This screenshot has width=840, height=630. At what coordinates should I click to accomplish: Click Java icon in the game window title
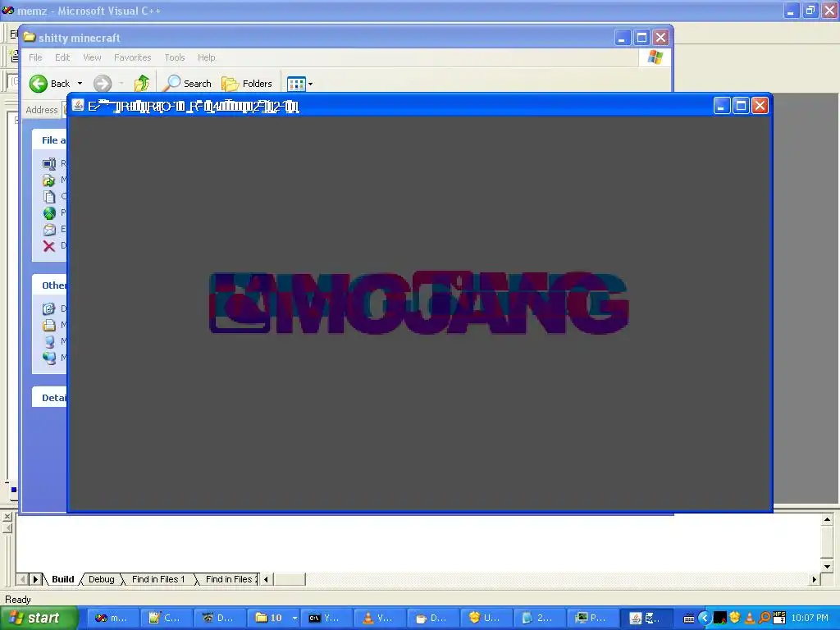pos(78,106)
